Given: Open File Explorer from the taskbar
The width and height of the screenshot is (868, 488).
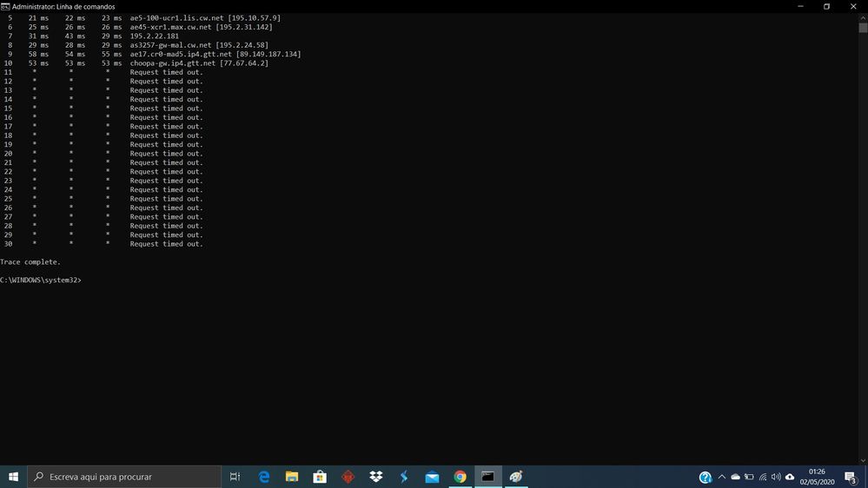Looking at the screenshot, I should tap(292, 477).
